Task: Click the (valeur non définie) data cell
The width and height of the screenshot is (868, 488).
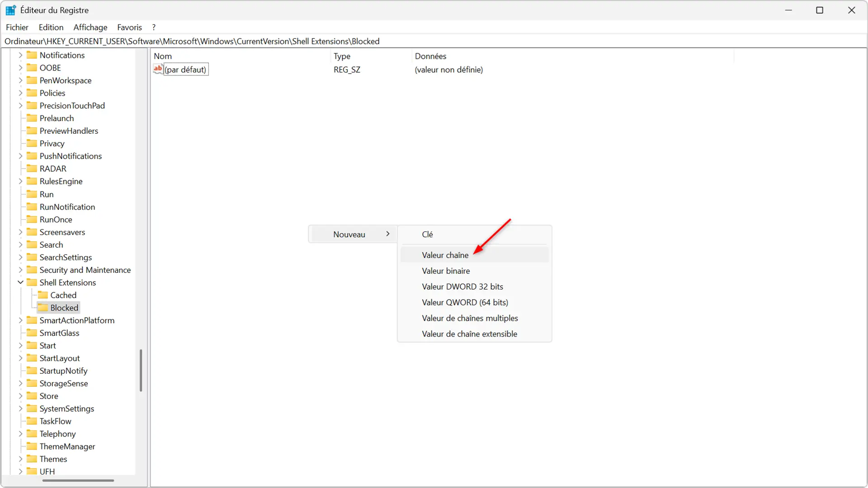Action: tap(449, 70)
